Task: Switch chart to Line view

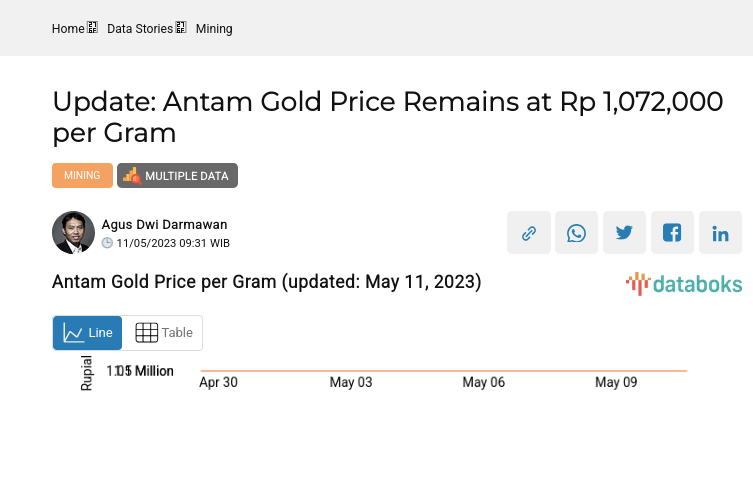Action: pyautogui.click(x=88, y=333)
